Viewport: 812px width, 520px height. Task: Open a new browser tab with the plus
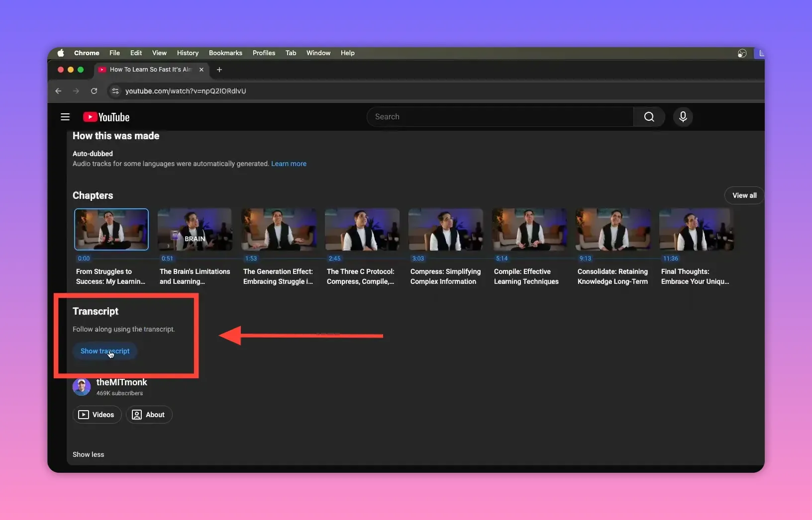click(x=219, y=70)
